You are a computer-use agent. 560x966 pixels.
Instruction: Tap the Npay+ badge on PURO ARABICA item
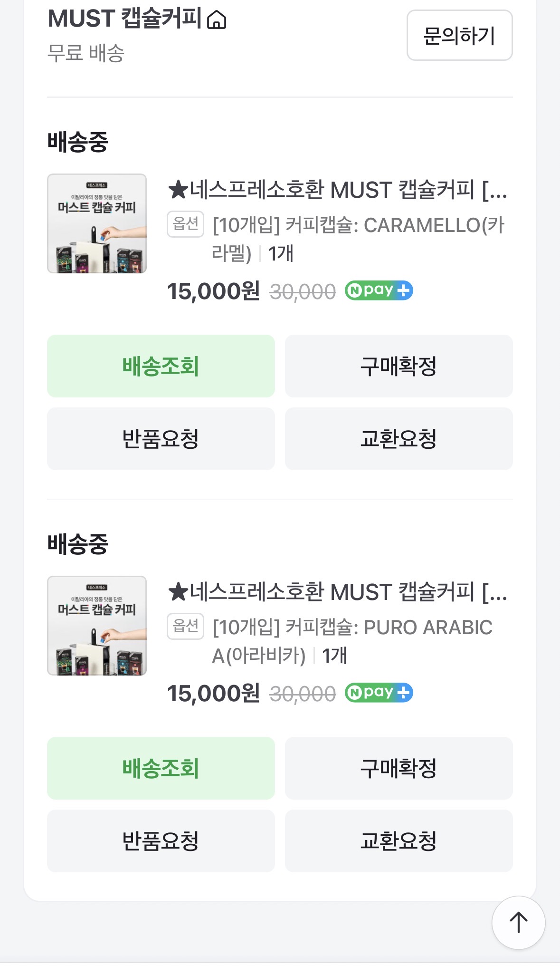379,693
